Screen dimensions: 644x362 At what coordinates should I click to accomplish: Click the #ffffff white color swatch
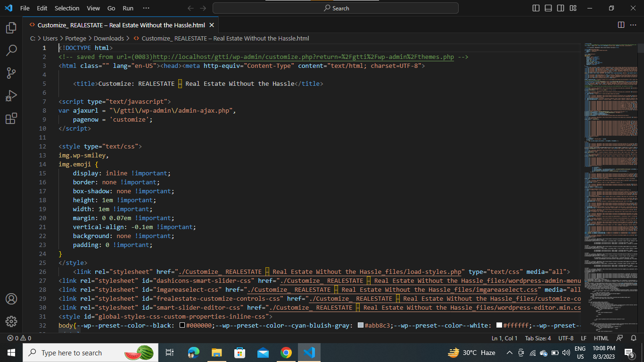(x=499, y=325)
